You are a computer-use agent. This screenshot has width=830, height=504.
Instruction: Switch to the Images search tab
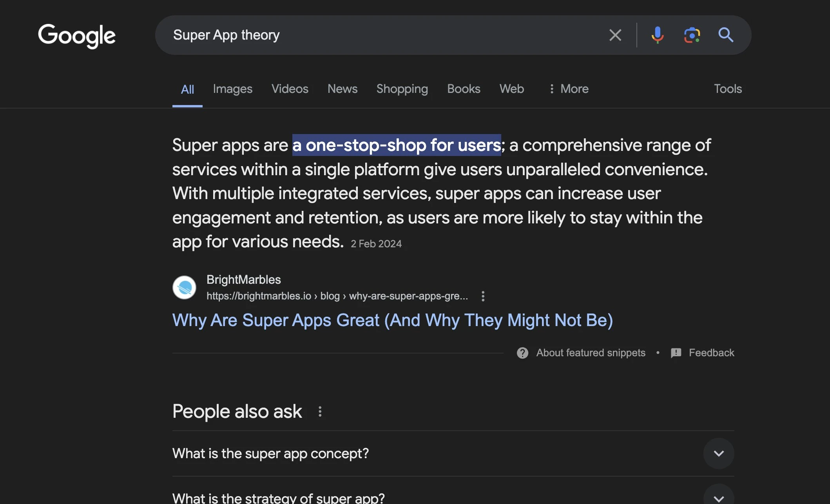232,89
